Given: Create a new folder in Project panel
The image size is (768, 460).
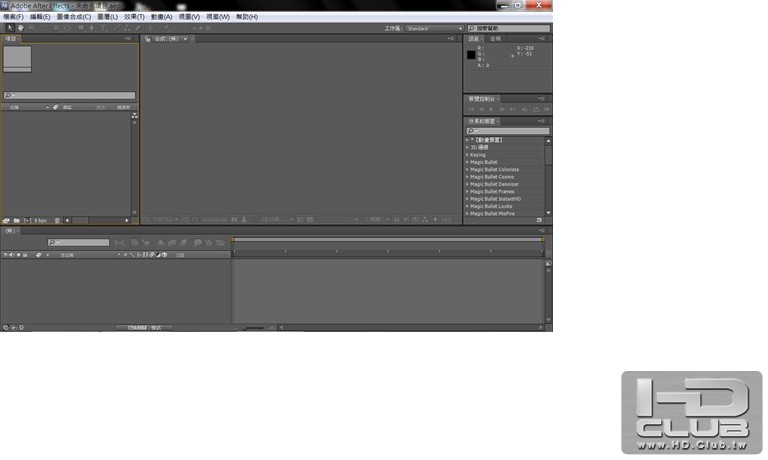Looking at the screenshot, I should click(x=16, y=220).
